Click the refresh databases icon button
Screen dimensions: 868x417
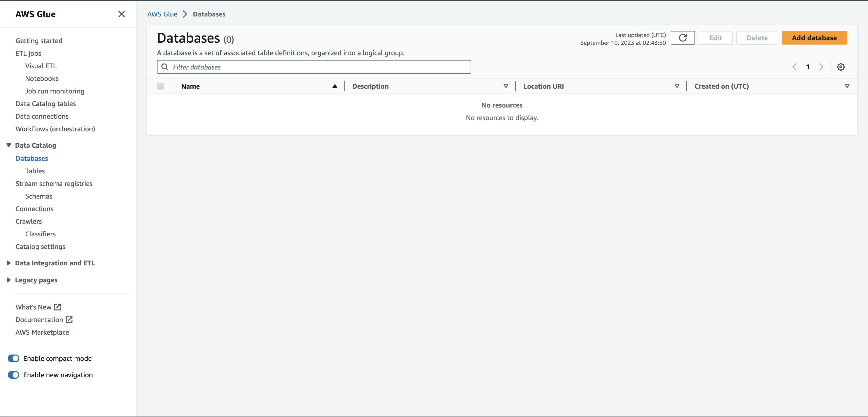pos(682,38)
